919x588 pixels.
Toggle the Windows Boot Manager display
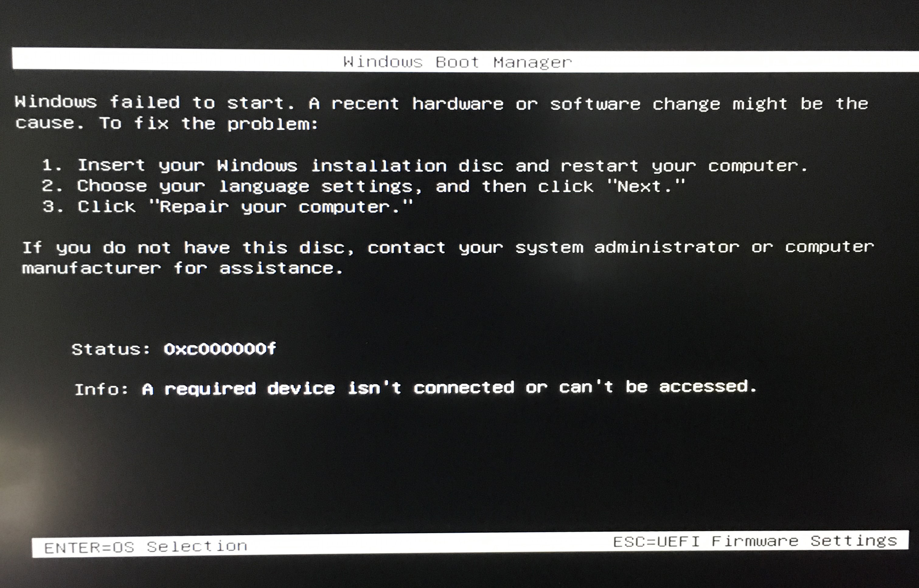point(459,58)
